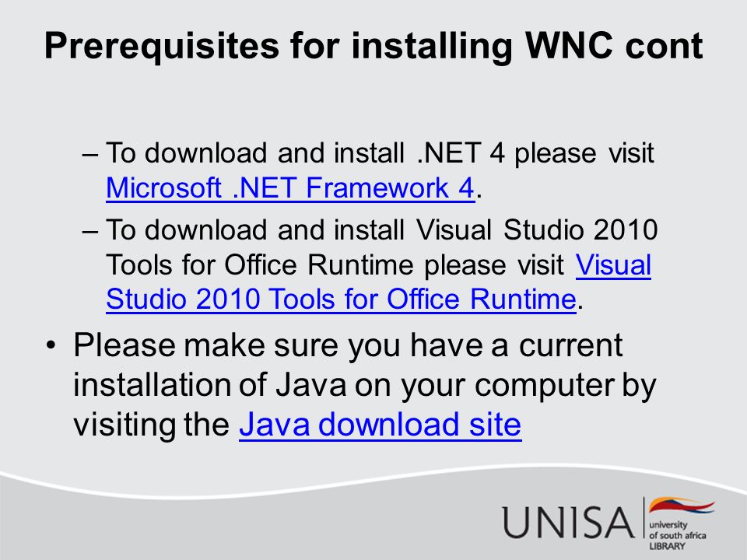The image size is (747, 560).
Task: Select the slide title "Prerequisites for installing WNC cont"
Action: tap(373, 46)
